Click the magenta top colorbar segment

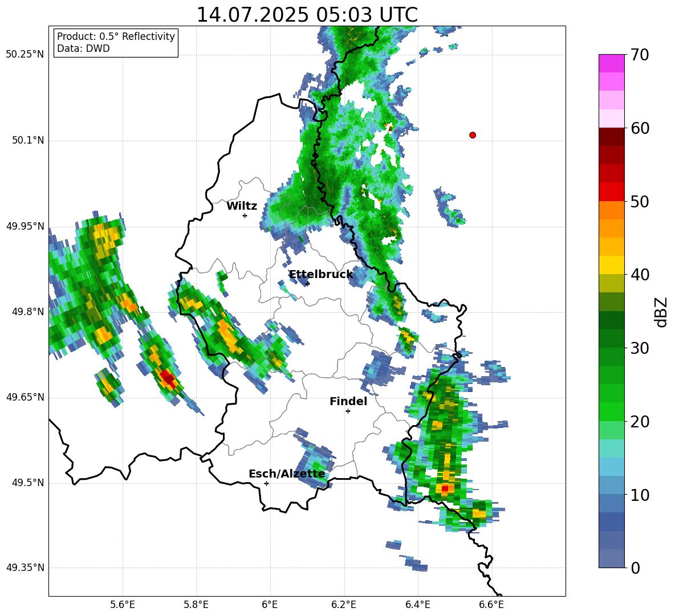click(611, 63)
